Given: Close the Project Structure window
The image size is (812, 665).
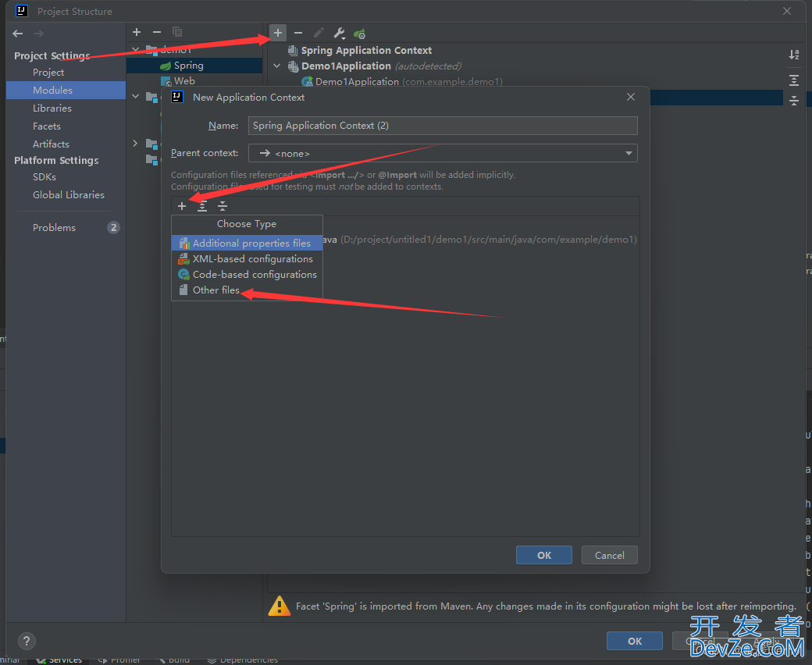Looking at the screenshot, I should pos(787,11).
